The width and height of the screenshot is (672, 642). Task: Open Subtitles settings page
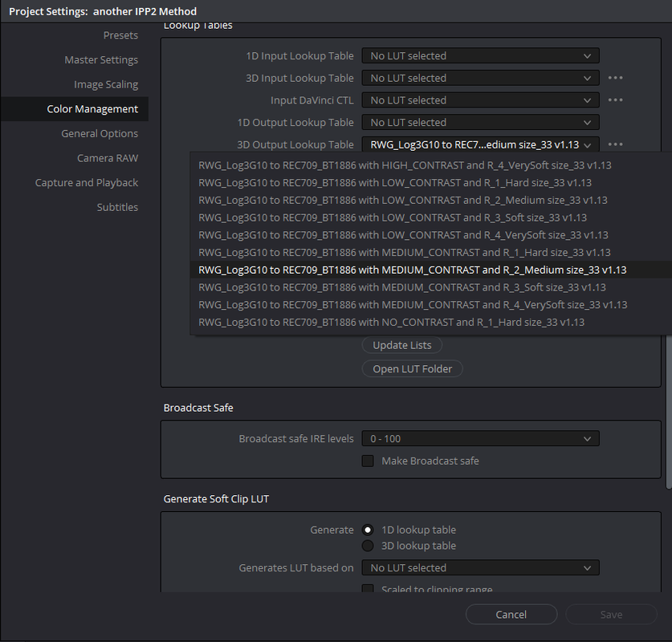click(117, 207)
